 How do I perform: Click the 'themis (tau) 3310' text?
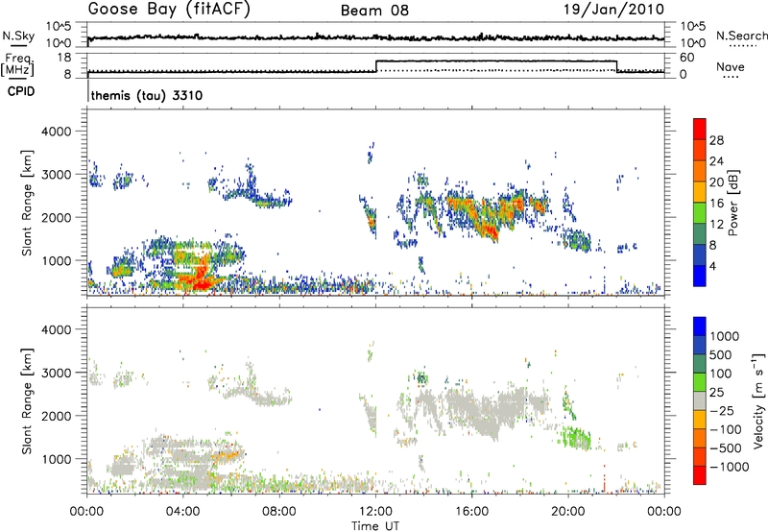pyautogui.click(x=147, y=95)
